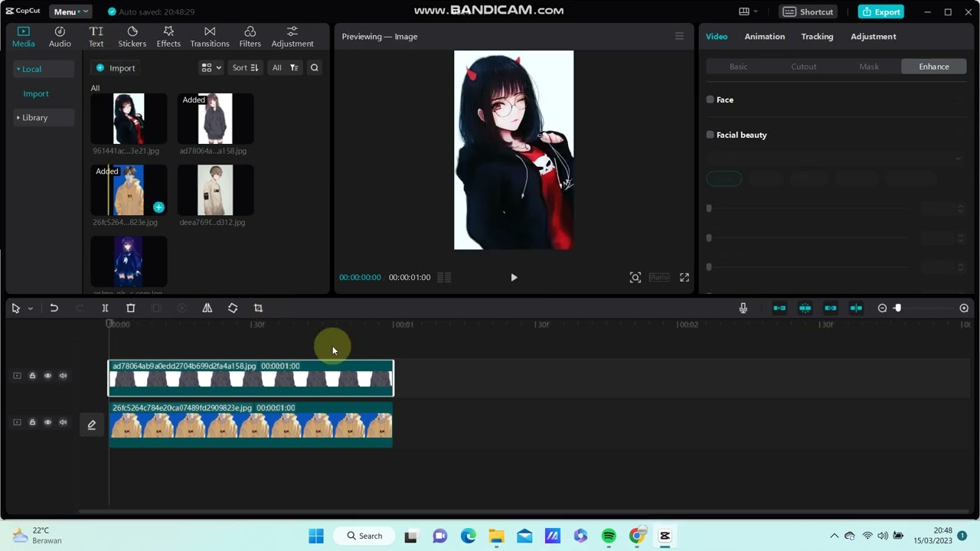Click the Undo arrow
This screenshot has height=551, width=980.
point(54,308)
